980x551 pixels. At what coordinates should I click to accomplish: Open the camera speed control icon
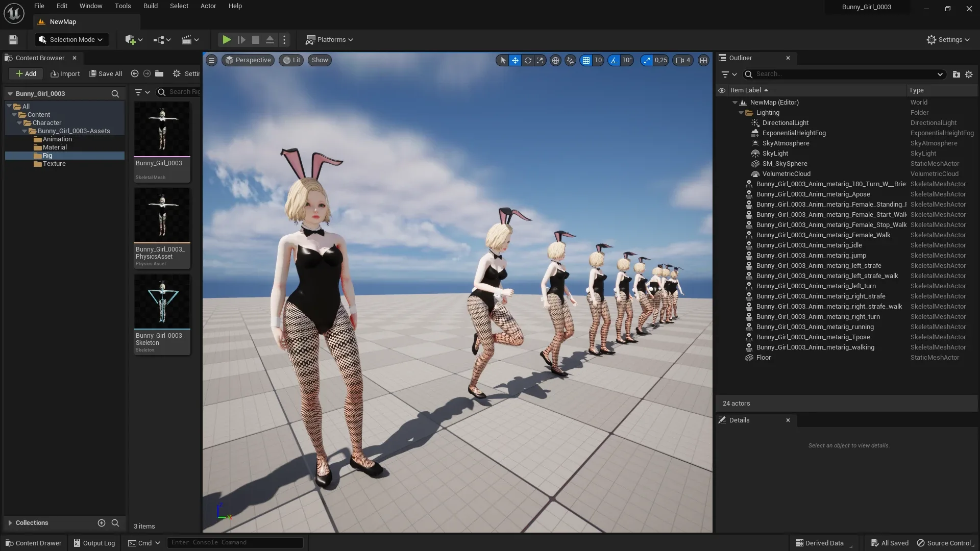pyautogui.click(x=682, y=60)
